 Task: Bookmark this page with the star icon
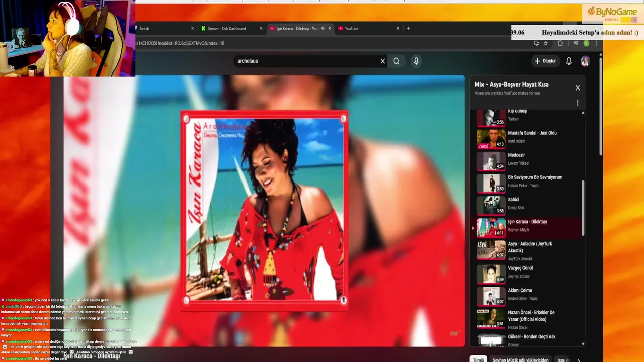pyautogui.click(x=546, y=43)
